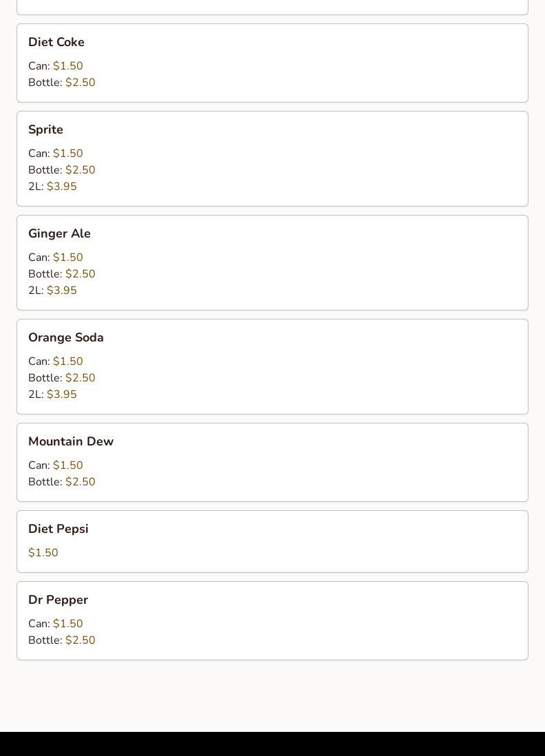Viewport: 545px width, 756px height.
Task: Open the Diet Pepsi card
Action: pyautogui.click(x=272, y=541)
